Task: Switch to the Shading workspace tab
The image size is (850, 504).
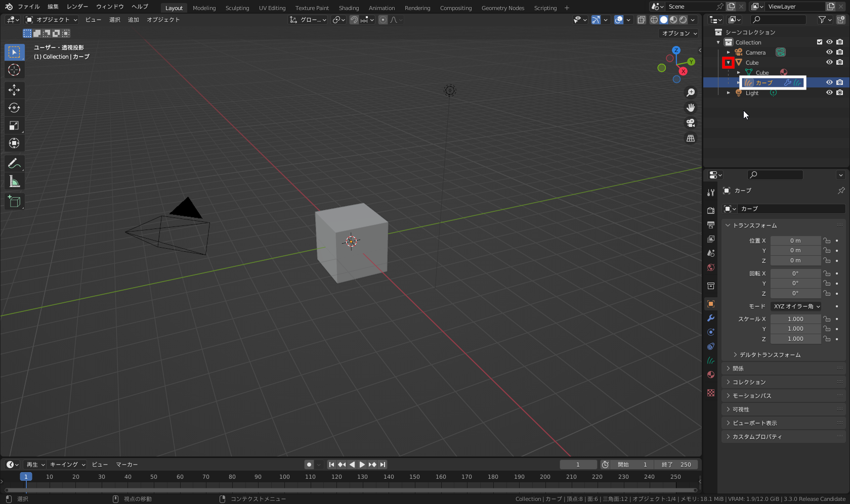Action: (x=349, y=8)
